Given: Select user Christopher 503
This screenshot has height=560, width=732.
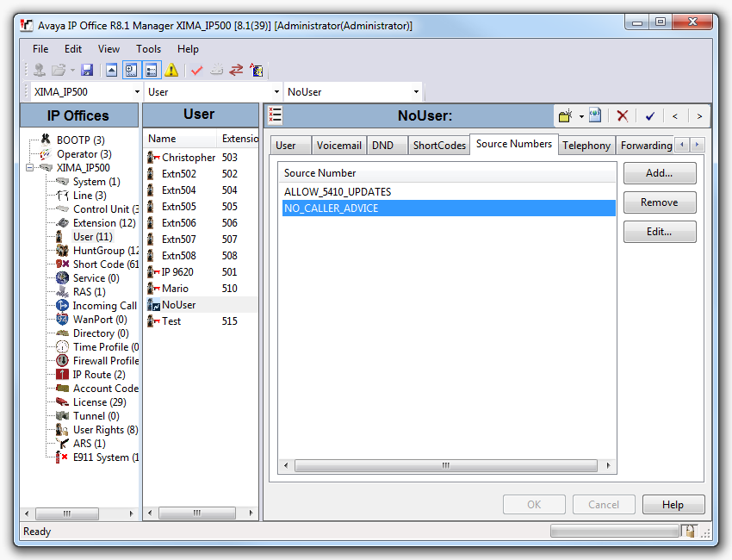Looking at the screenshot, I should (201, 158).
